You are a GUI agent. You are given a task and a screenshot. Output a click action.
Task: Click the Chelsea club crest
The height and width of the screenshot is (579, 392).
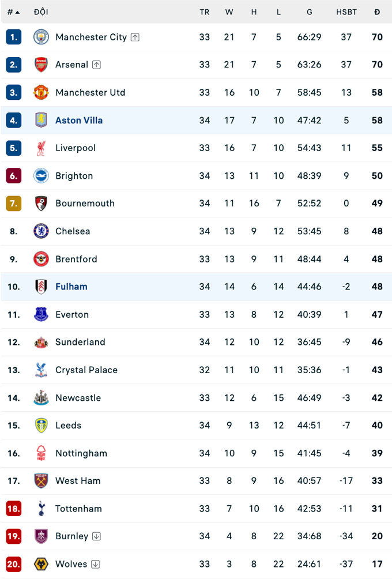point(41,231)
